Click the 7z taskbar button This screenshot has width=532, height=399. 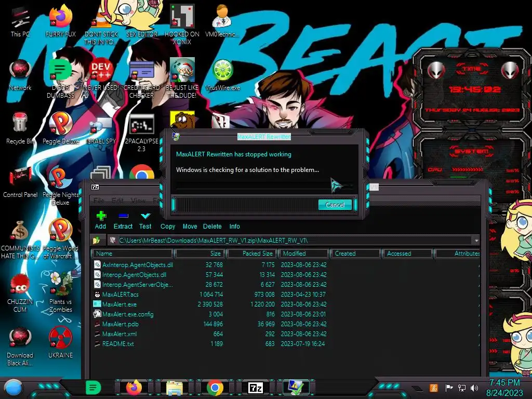coord(256,388)
